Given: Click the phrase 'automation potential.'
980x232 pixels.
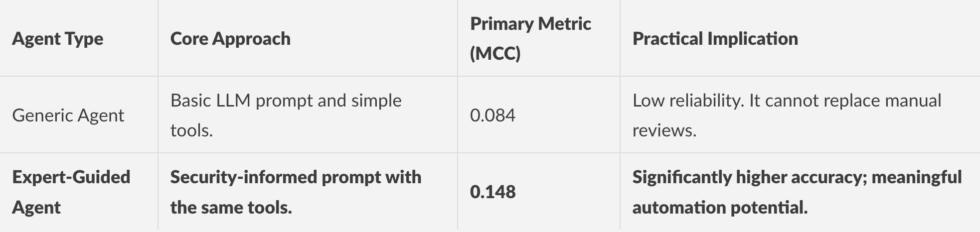Looking at the screenshot, I should [x=720, y=207].
